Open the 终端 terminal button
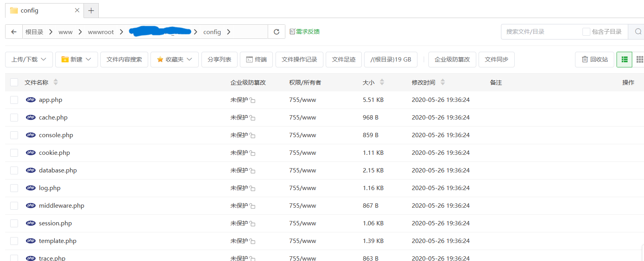 coord(256,60)
